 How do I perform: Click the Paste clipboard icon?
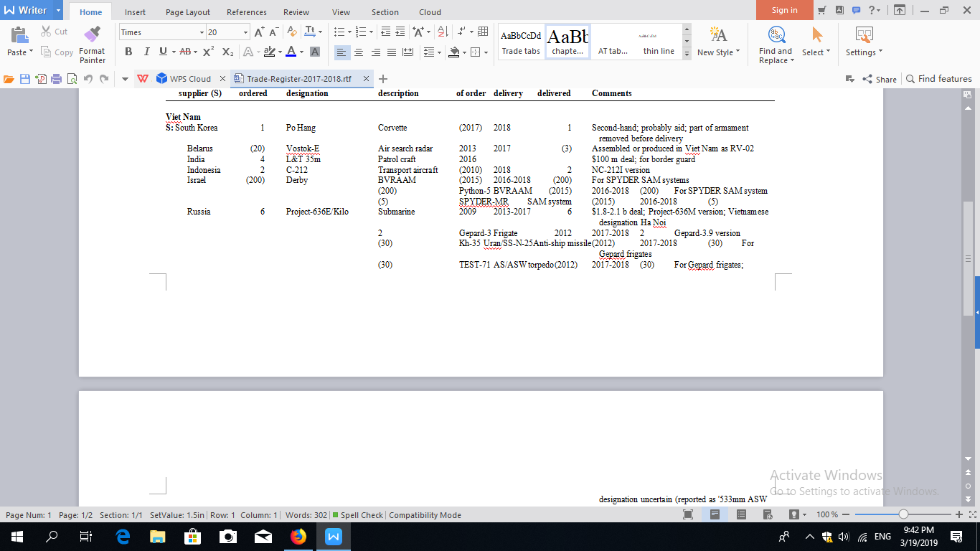point(19,34)
